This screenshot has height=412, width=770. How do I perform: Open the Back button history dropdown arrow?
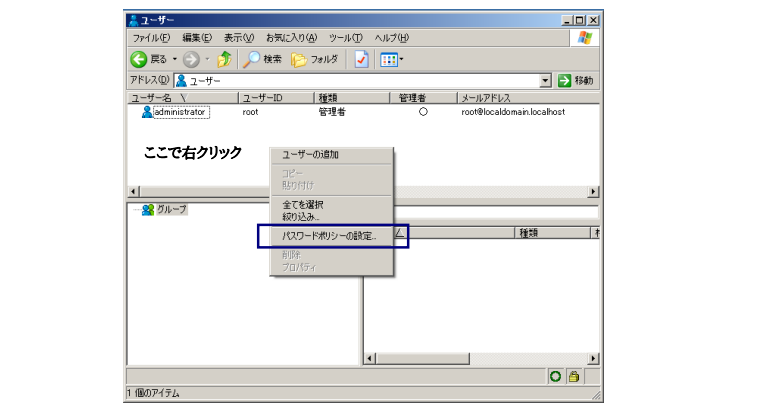pos(174,60)
